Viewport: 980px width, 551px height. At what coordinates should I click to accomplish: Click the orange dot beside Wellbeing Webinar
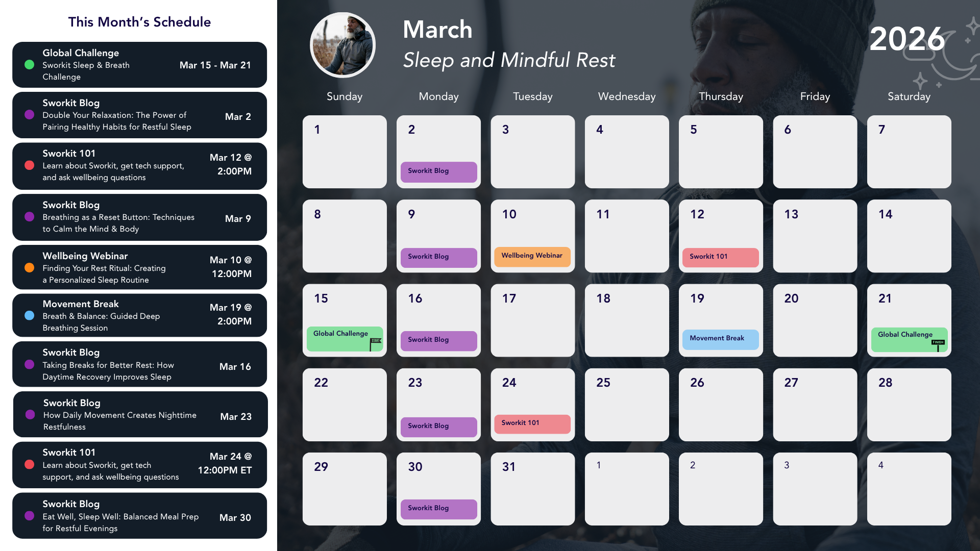[30, 268]
